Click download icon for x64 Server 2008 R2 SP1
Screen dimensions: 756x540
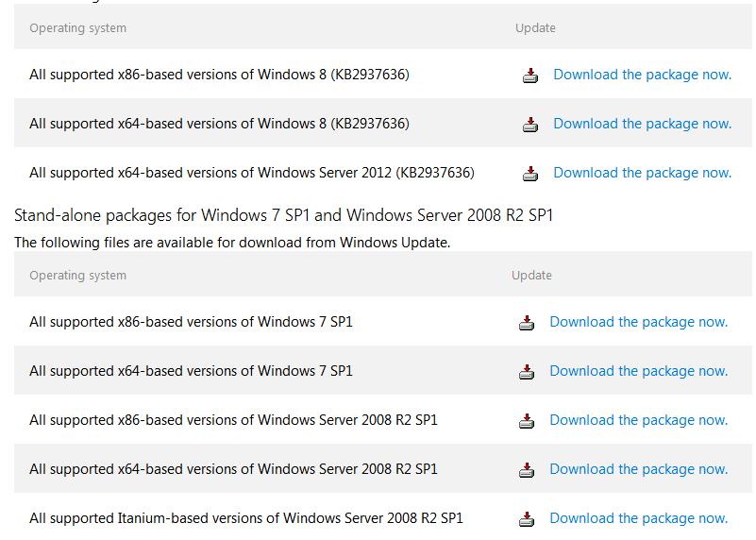click(527, 470)
